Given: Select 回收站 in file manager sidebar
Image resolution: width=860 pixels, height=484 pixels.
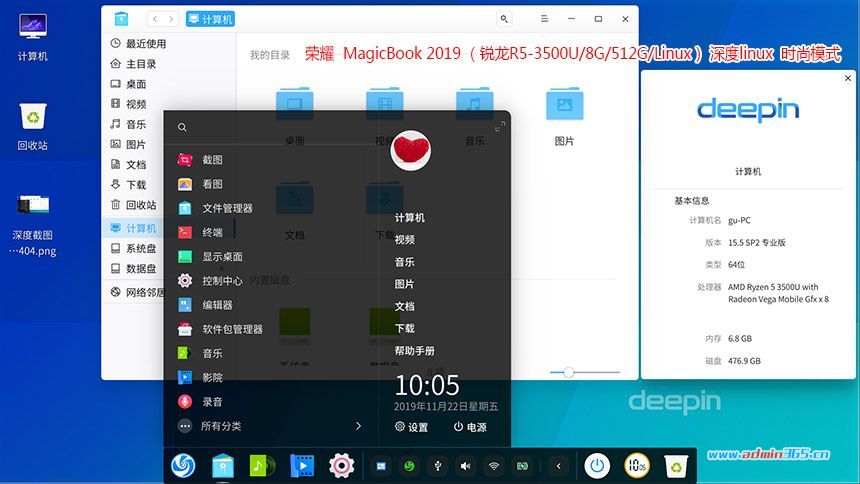Looking at the screenshot, I should pos(133,205).
